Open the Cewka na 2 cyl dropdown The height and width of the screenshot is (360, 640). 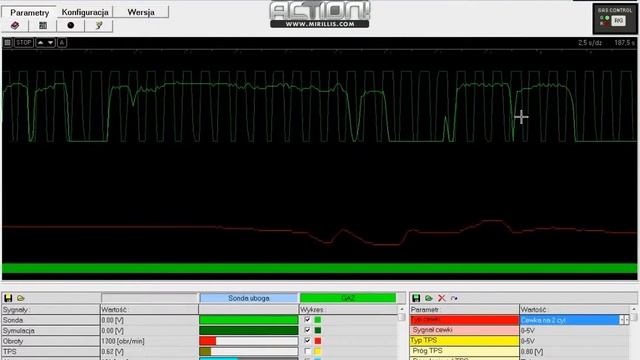point(574,320)
